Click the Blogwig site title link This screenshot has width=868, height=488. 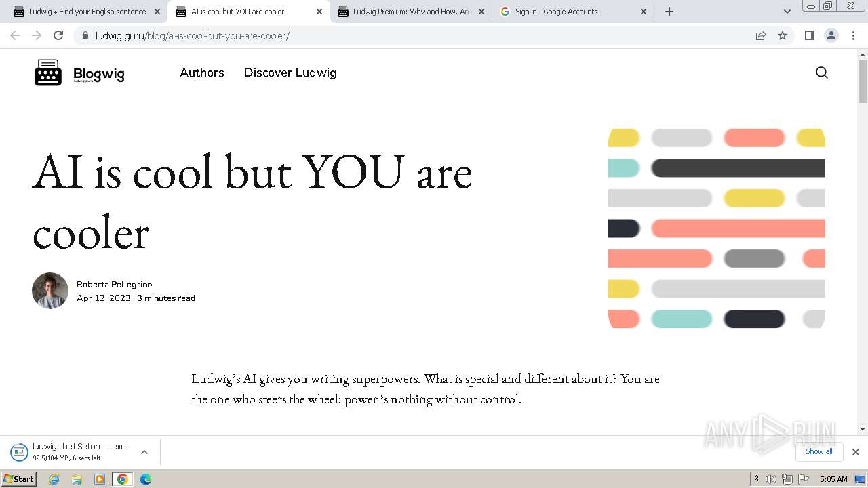pyautogui.click(x=99, y=75)
